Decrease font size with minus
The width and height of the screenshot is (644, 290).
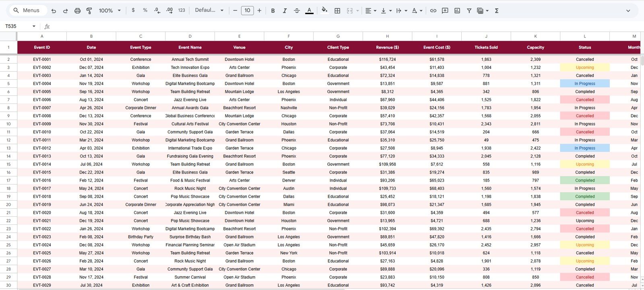tap(235, 10)
